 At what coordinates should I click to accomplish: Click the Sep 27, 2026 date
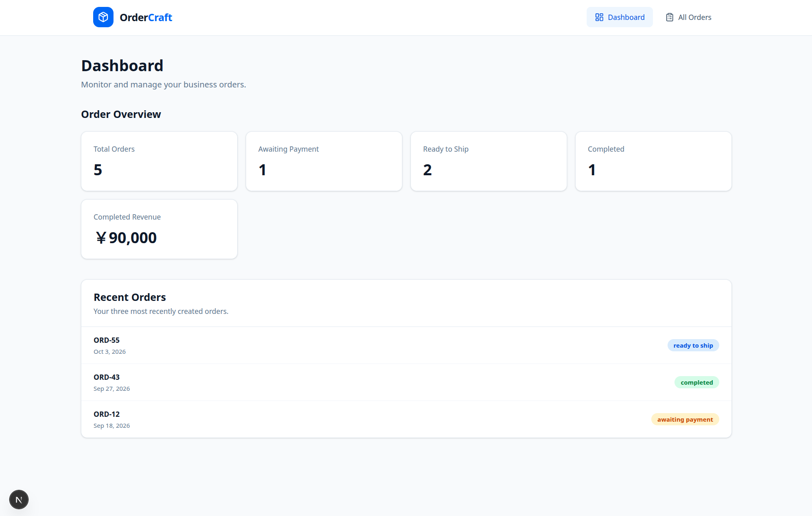[111, 389]
